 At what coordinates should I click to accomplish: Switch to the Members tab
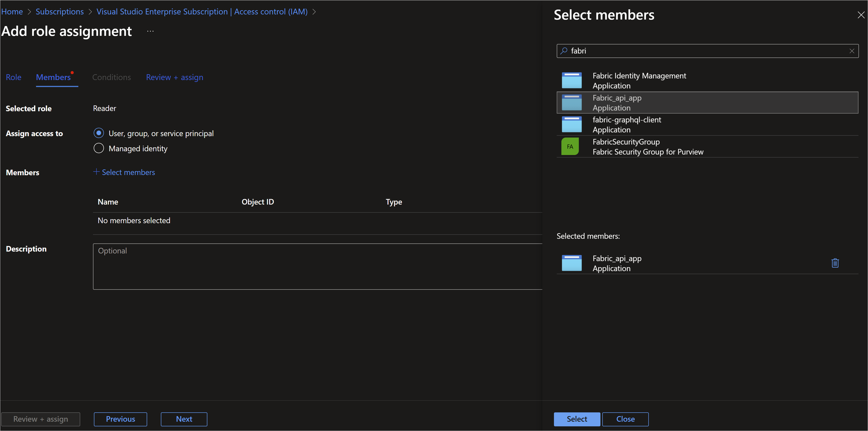53,77
